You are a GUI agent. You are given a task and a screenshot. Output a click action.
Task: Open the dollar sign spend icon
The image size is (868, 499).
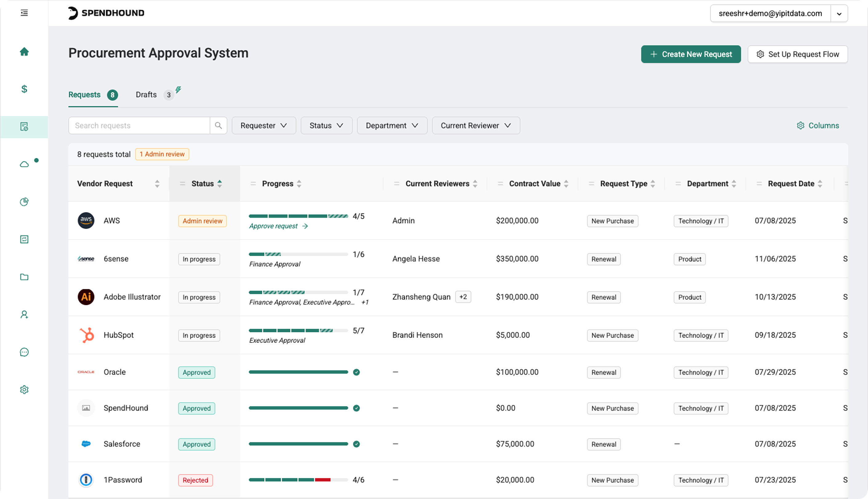tap(24, 89)
